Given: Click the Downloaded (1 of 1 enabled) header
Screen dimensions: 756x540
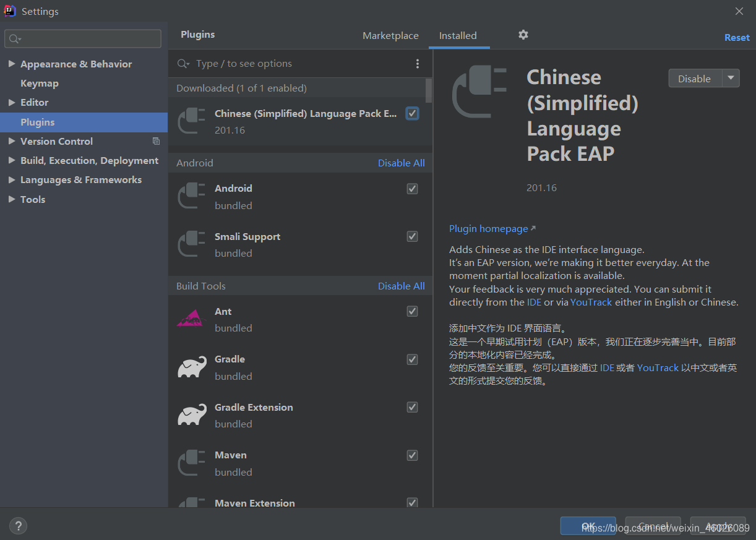Looking at the screenshot, I should [x=241, y=88].
